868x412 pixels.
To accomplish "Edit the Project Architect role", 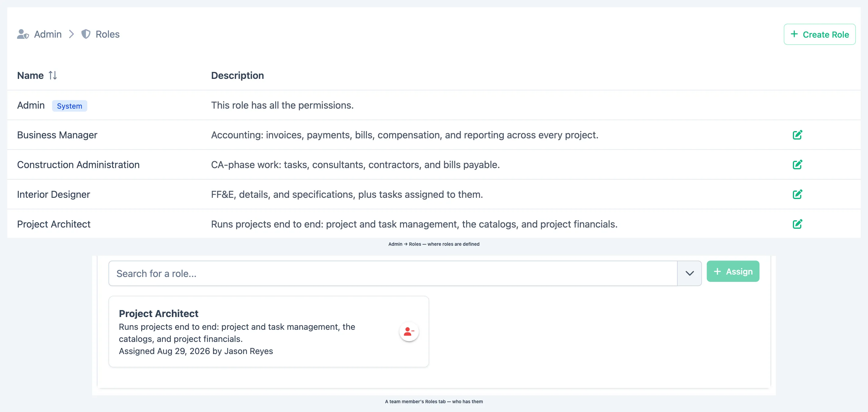I will (x=797, y=224).
